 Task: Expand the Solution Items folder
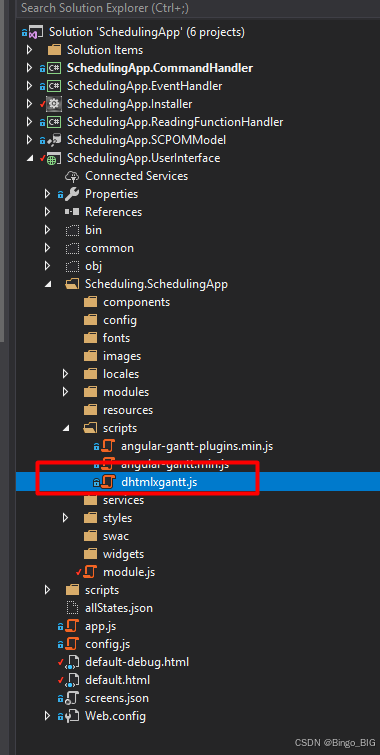coord(30,50)
